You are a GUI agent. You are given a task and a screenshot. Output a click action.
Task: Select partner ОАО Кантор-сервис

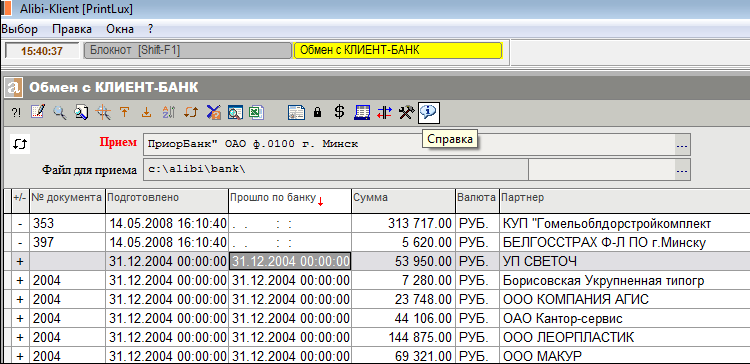562,319
